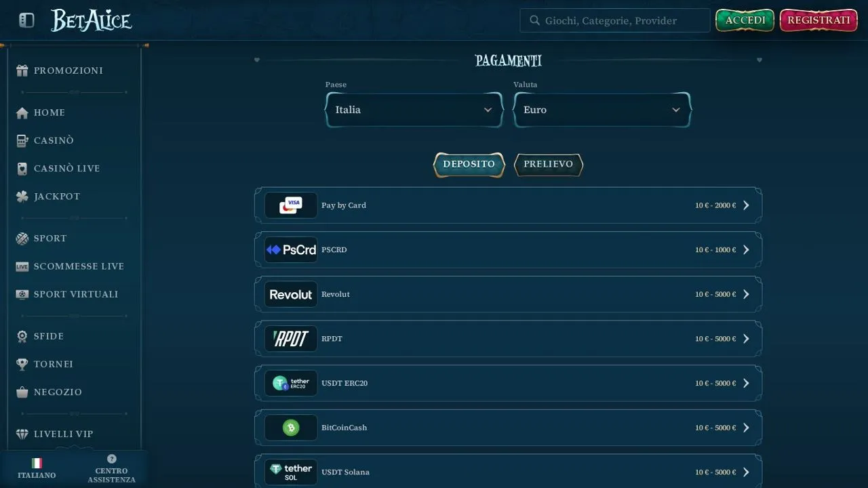Image resolution: width=868 pixels, height=488 pixels.
Task: Click the RPDT logo thumbnail
Action: coord(291,339)
